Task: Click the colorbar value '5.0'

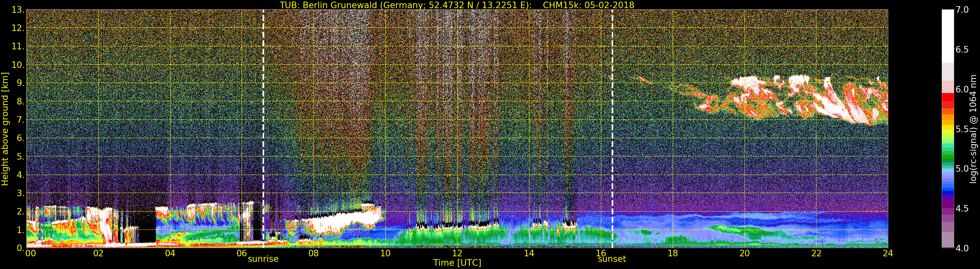Action: [x=962, y=168]
